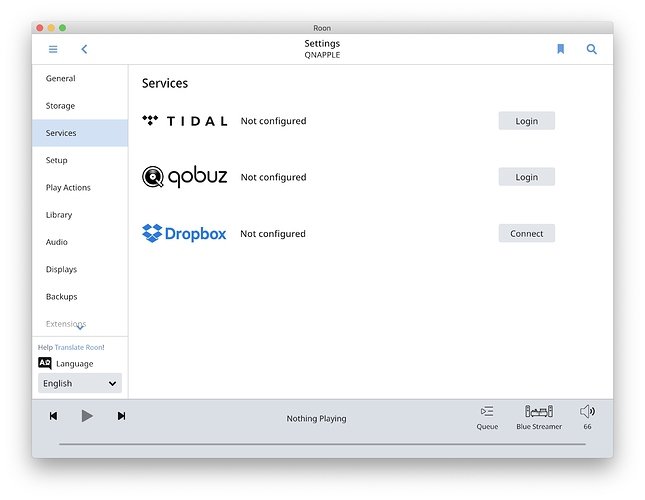Select the Displays settings tab
The height and width of the screenshot is (500, 645).
coord(80,269)
